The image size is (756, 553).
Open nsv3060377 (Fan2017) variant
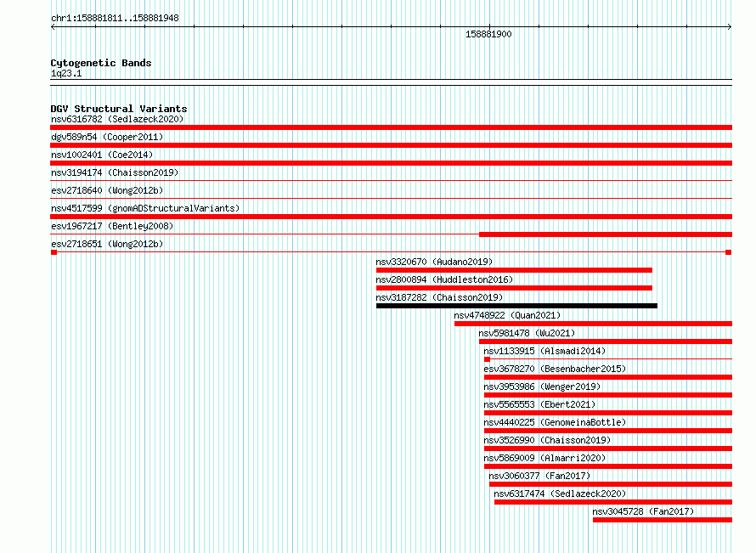539,476
